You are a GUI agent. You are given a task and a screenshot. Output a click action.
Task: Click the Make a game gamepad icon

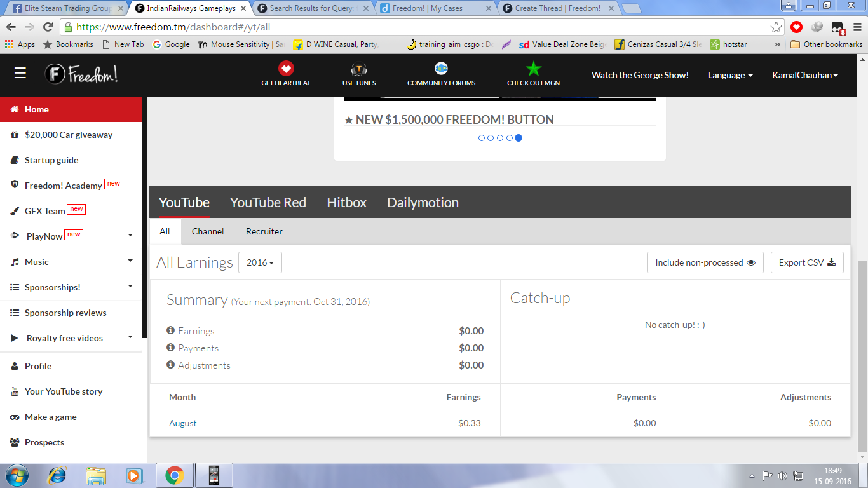coord(15,417)
